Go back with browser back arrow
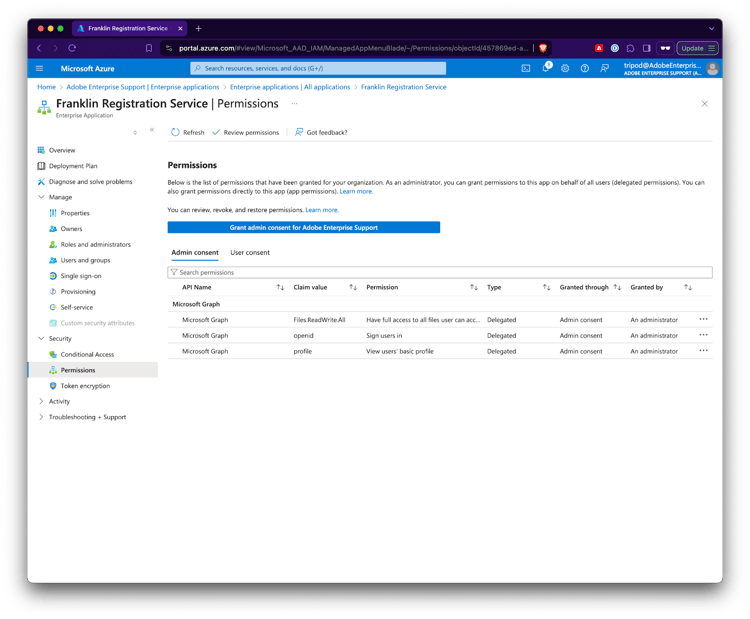 [x=39, y=48]
